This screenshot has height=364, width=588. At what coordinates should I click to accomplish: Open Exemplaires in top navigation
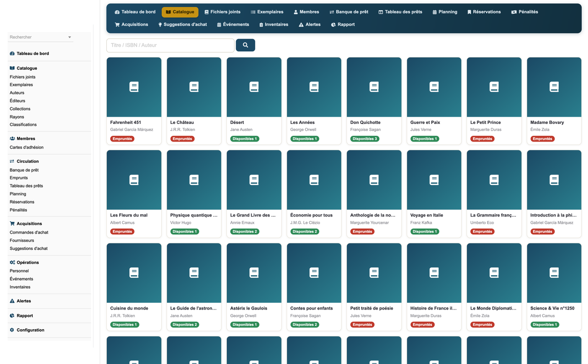(267, 12)
